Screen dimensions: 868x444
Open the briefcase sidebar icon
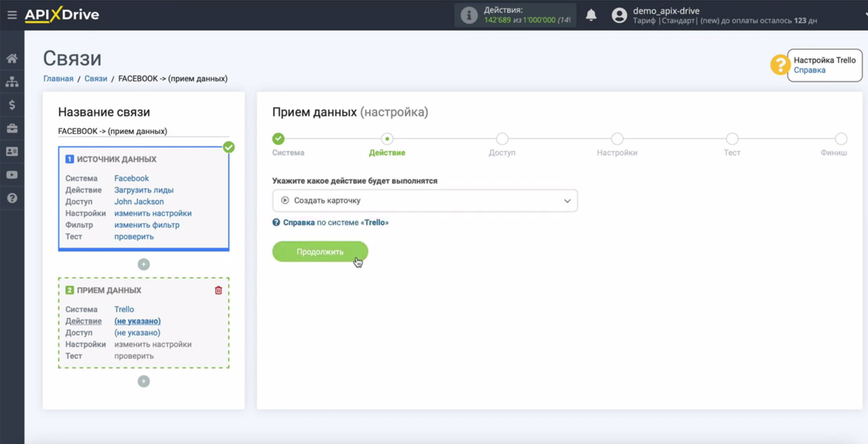click(12, 128)
